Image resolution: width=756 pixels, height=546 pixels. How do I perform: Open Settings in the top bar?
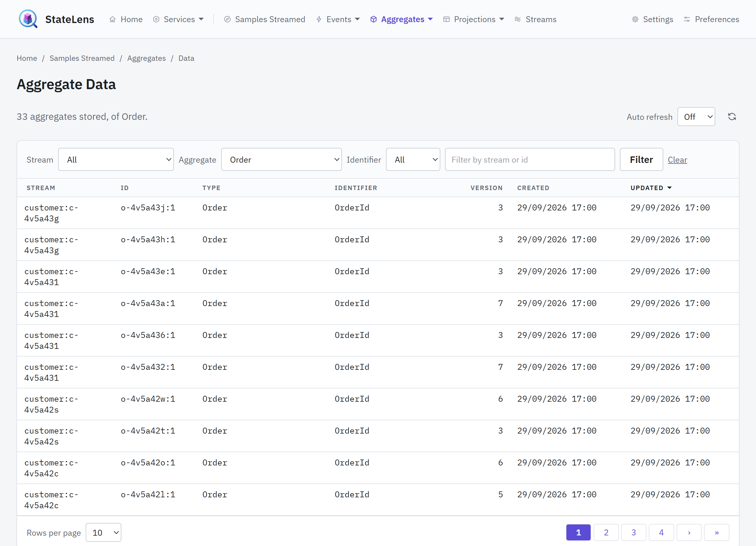652,19
